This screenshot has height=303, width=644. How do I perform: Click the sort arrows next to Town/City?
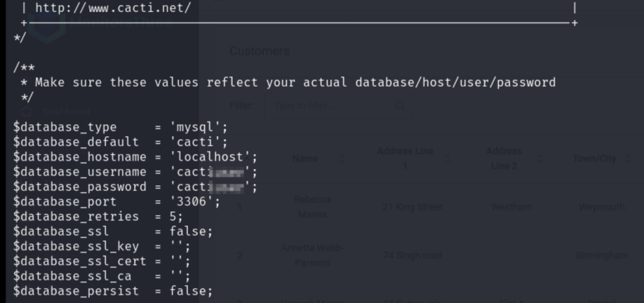click(627, 158)
